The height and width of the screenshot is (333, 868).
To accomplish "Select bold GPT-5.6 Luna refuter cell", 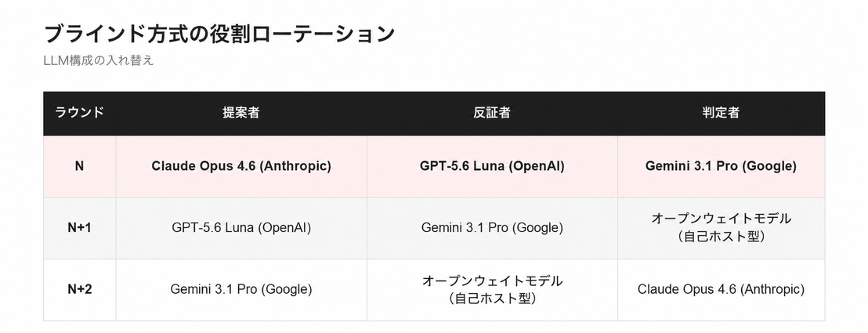I will [x=492, y=166].
